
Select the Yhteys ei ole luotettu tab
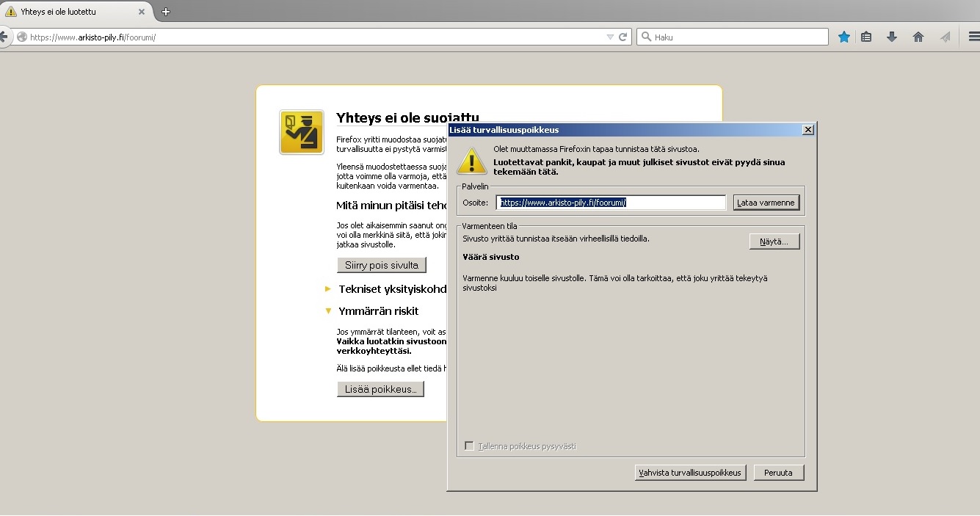pos(66,12)
